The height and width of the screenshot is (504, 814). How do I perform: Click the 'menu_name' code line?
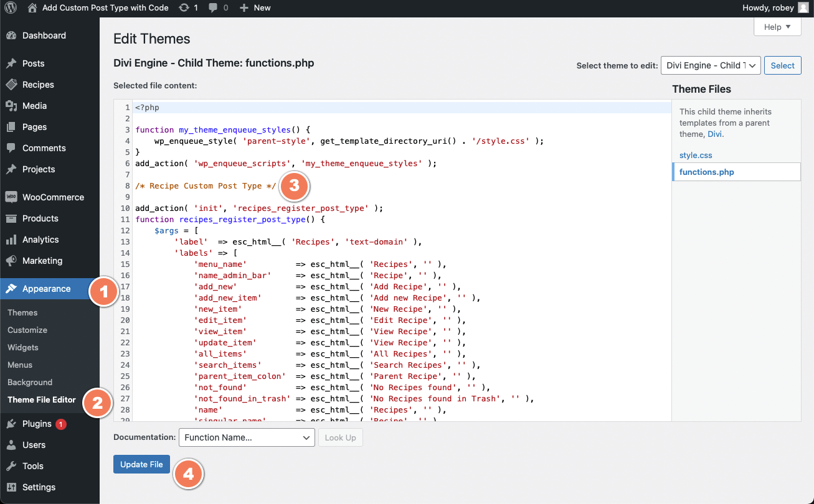320,264
